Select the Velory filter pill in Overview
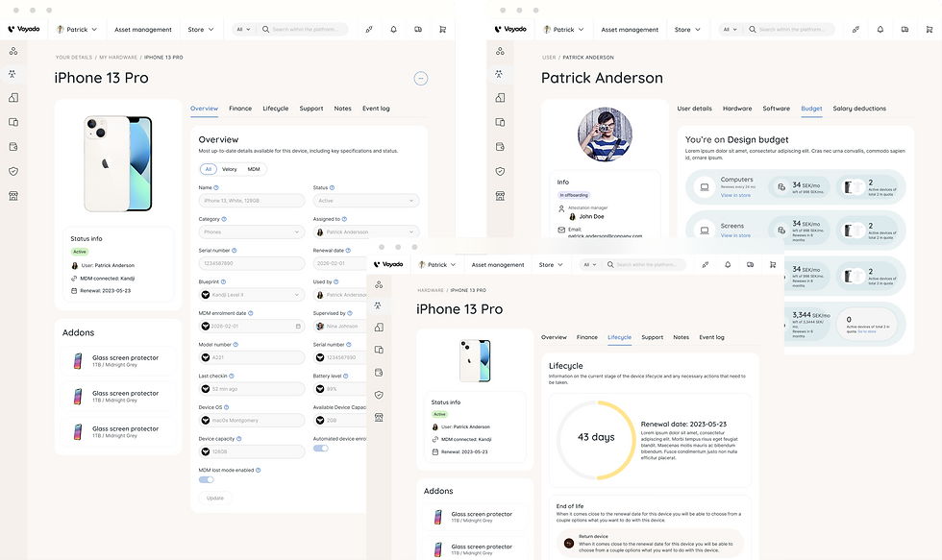The height and width of the screenshot is (560, 942). 230,169
